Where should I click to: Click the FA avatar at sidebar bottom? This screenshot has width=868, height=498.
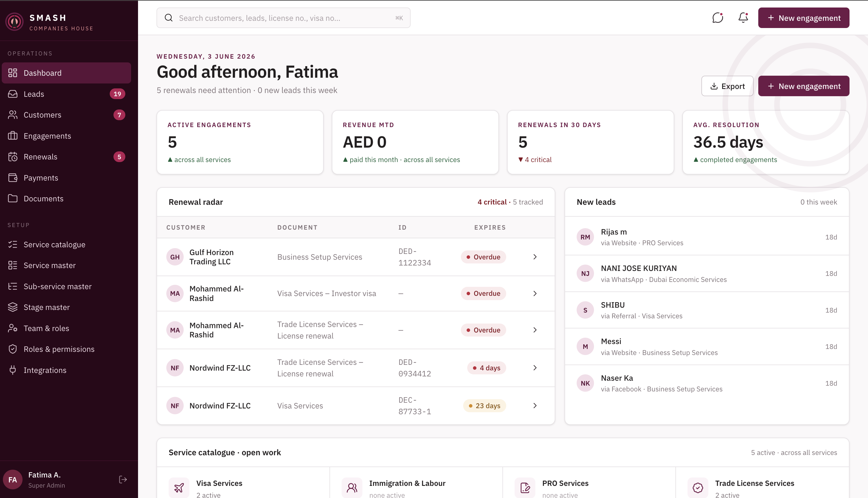pyautogui.click(x=13, y=480)
